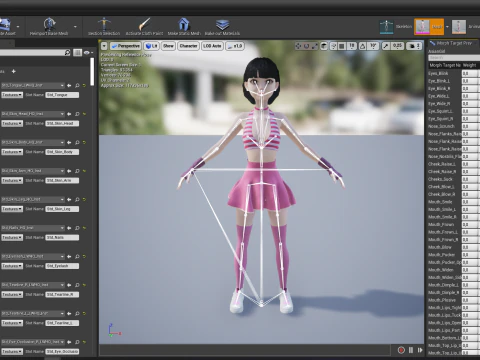This screenshot has width=480, height=360.
Task: Edit the Std_Nails slot name field
Action: tap(62, 238)
